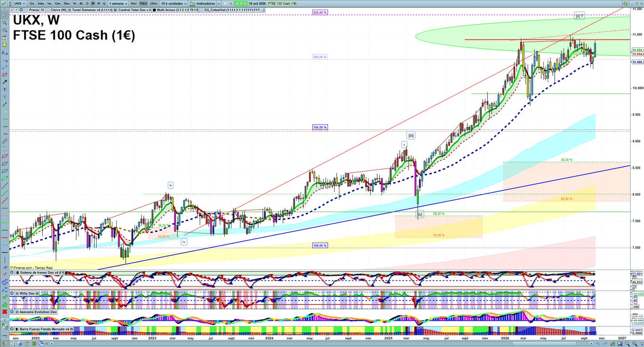Screen dimensions: 644x347
Task: Click the red X delete icon
Action: click(4, 312)
